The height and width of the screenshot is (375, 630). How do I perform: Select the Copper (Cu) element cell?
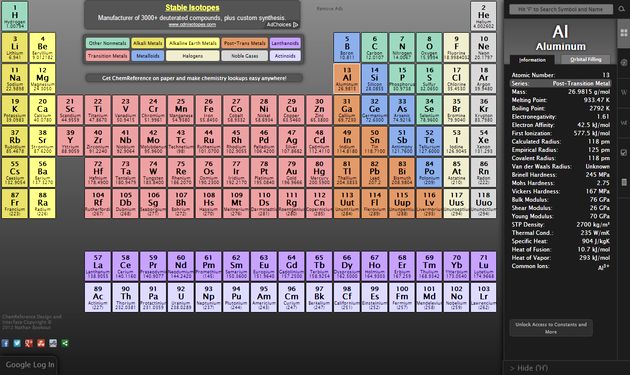[x=291, y=110]
